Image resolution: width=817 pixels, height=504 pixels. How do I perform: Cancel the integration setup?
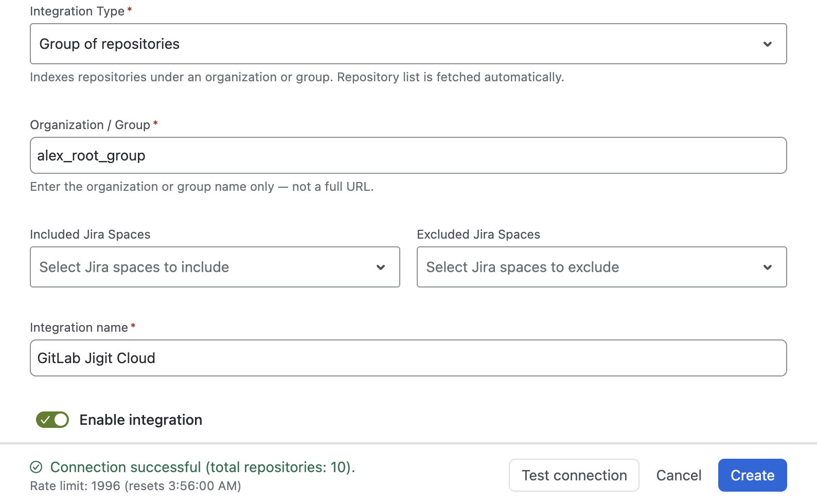679,475
